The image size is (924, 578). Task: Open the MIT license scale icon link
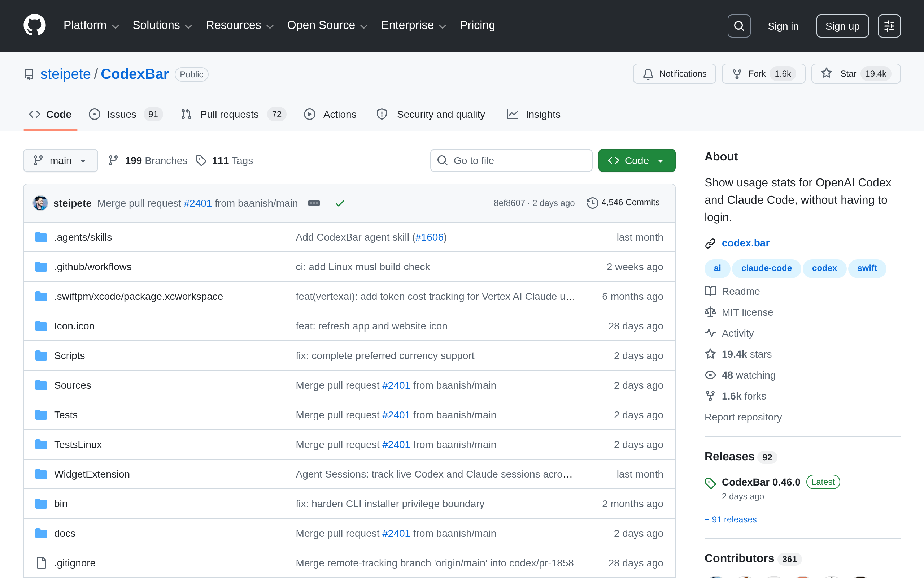tap(738, 312)
